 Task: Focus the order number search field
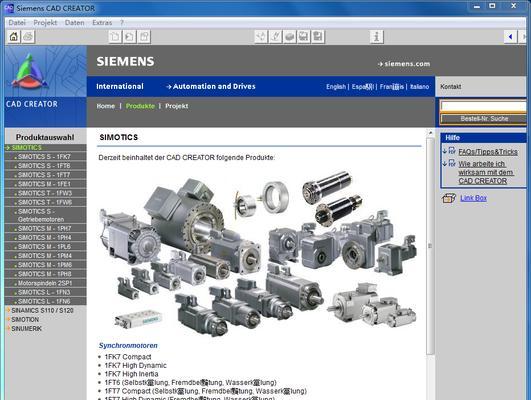tap(484, 106)
